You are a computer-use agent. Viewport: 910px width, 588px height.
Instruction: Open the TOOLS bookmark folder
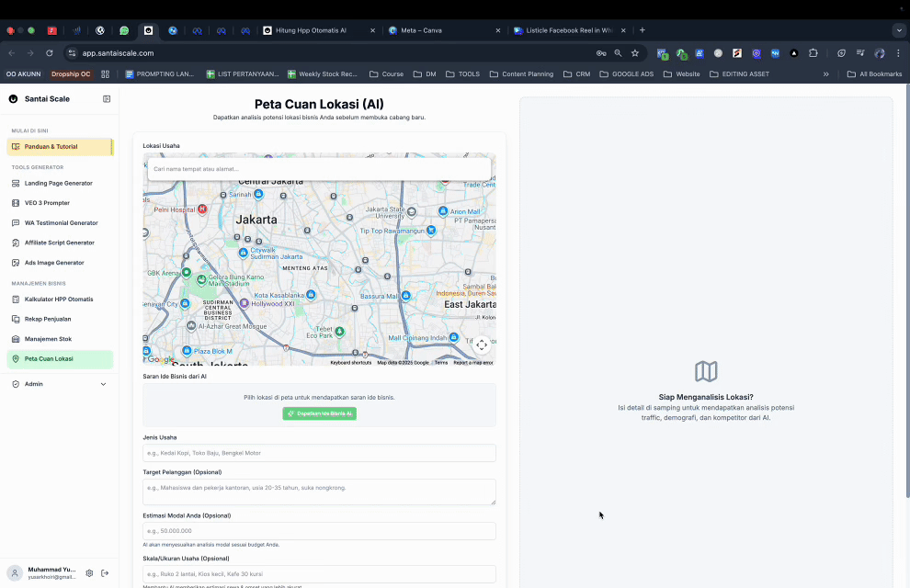click(x=462, y=74)
